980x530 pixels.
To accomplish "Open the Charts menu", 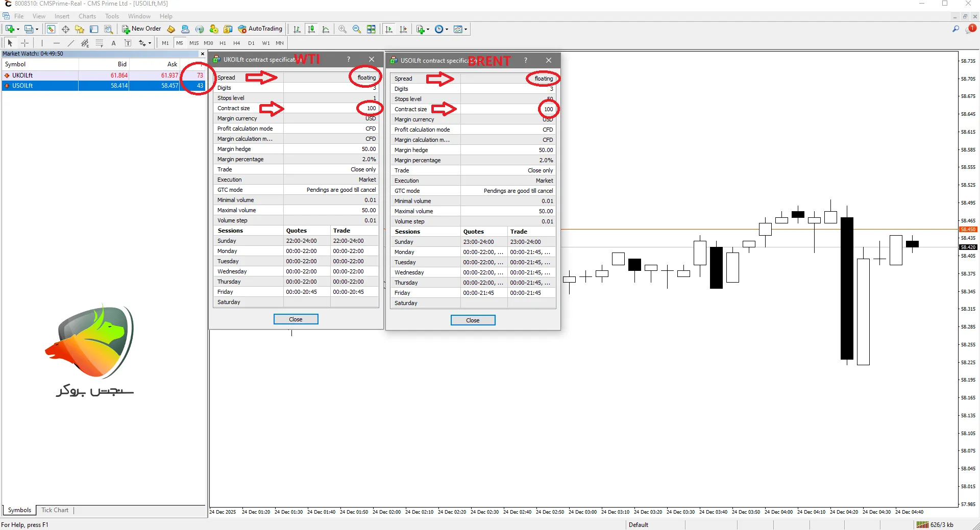I will 87,16.
